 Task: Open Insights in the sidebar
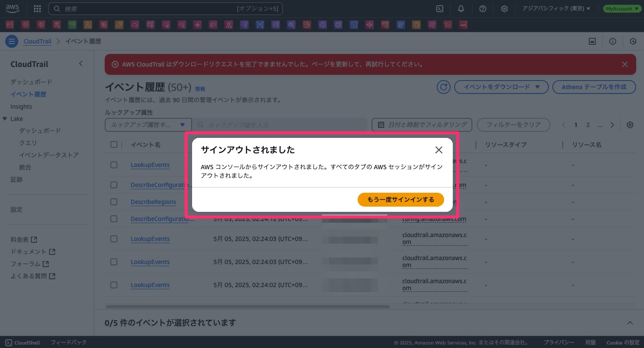[x=21, y=107]
